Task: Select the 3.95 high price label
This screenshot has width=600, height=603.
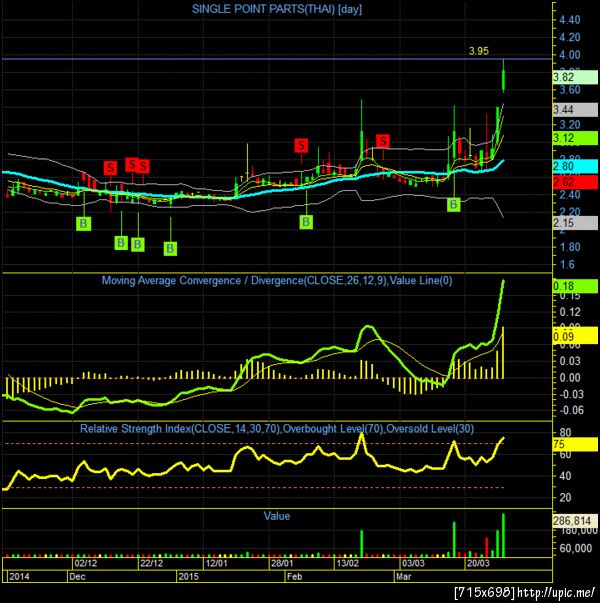Action: point(478,51)
